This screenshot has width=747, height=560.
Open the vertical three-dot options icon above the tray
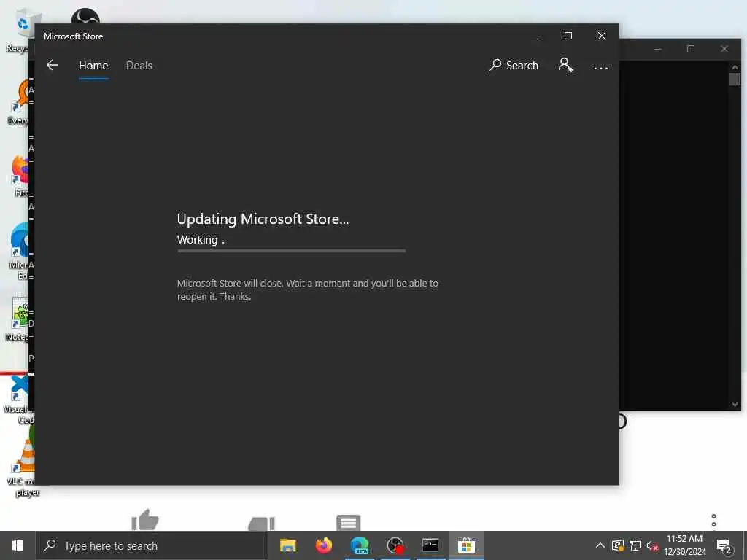click(x=713, y=520)
